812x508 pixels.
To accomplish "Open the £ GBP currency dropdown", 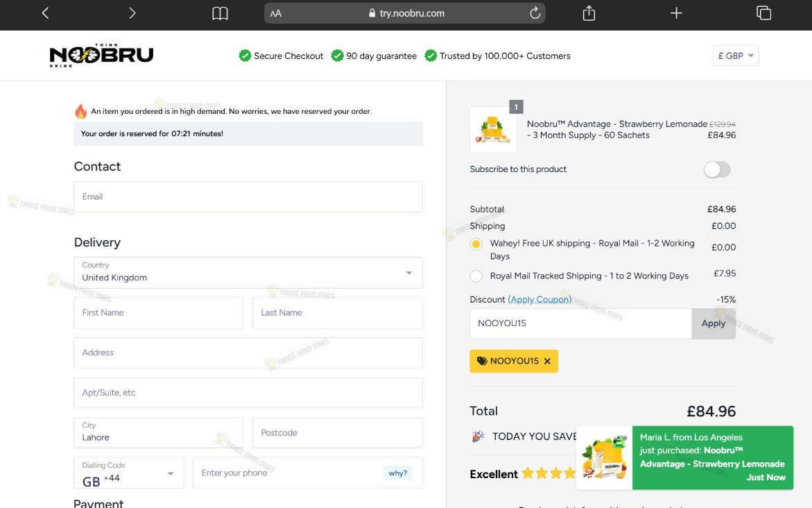I will point(735,56).
